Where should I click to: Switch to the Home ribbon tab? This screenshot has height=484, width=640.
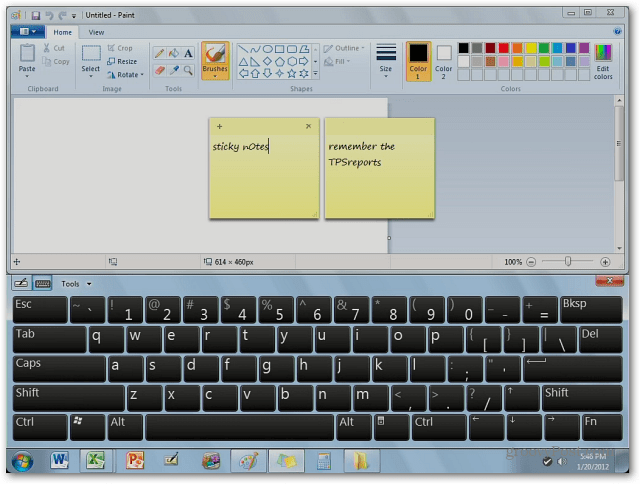[x=62, y=32]
